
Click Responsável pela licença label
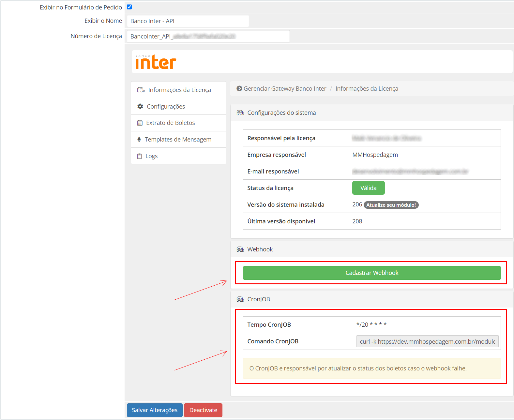click(x=281, y=138)
